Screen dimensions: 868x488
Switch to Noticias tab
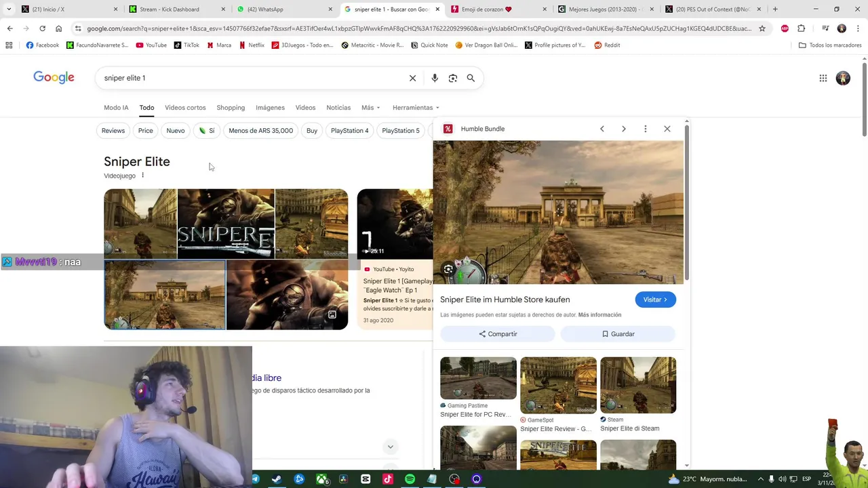pos(338,108)
